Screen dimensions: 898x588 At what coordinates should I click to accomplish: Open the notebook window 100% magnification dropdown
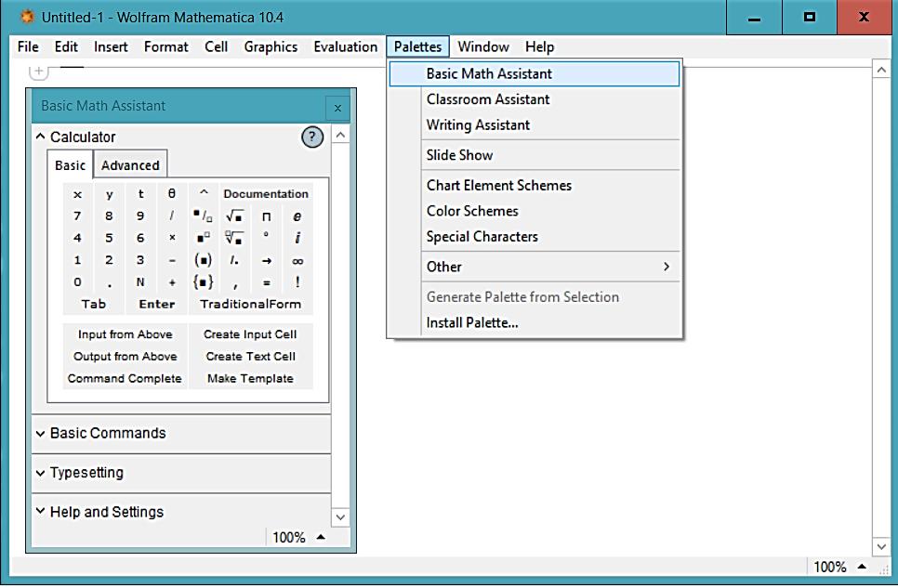pyautogui.click(x=839, y=567)
